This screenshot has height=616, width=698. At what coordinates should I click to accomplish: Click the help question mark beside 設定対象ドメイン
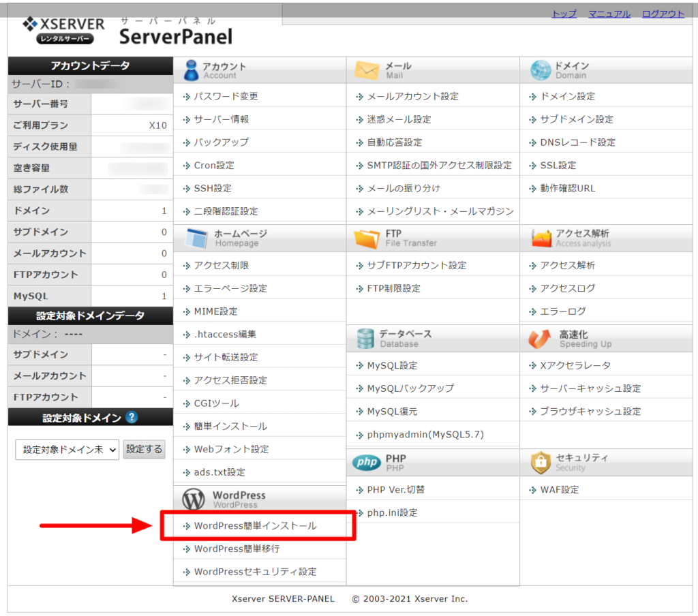132,417
